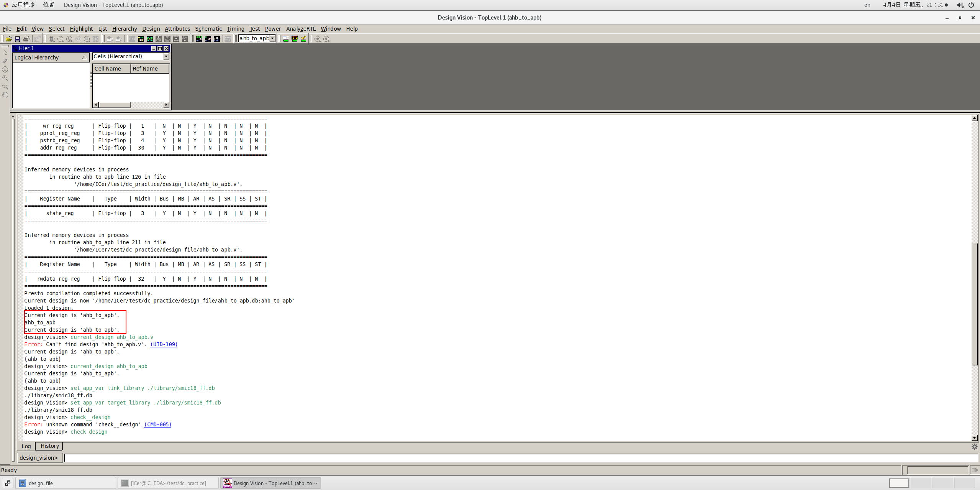The width and height of the screenshot is (980, 490).
Task: Click the save floppy disk icon
Action: pos(18,39)
